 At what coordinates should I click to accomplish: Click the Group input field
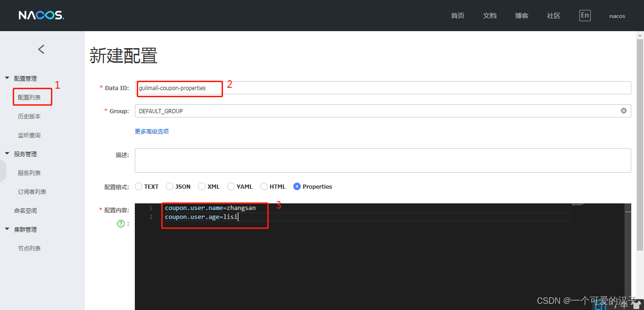point(383,111)
